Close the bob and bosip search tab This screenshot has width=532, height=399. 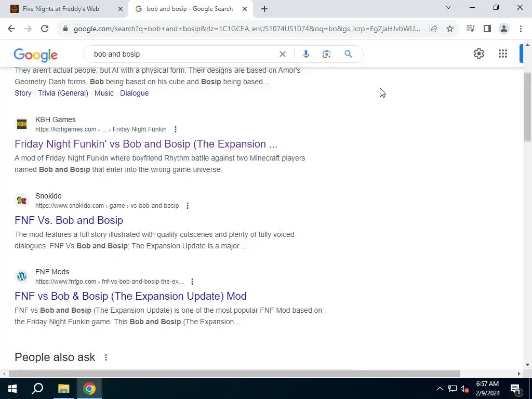coord(244,9)
